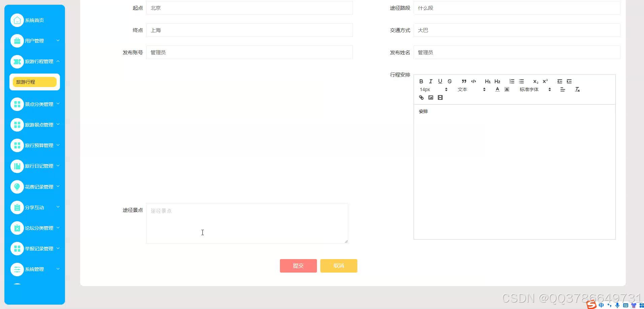
Task: Toggle strikethrough formatting in the editor
Action: click(x=449, y=81)
